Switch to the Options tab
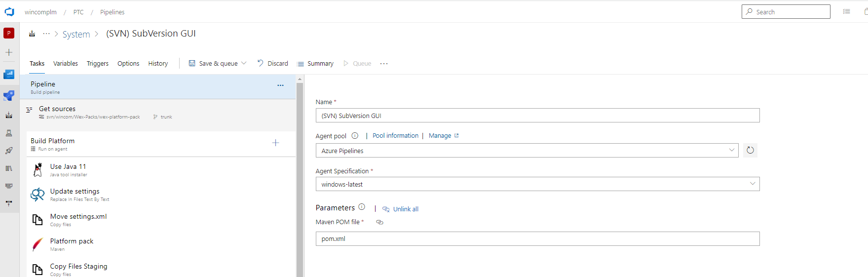 coord(128,64)
